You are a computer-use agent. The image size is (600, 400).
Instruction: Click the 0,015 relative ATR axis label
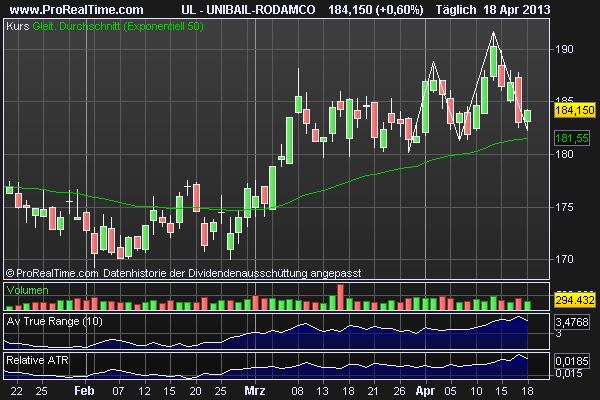point(568,373)
